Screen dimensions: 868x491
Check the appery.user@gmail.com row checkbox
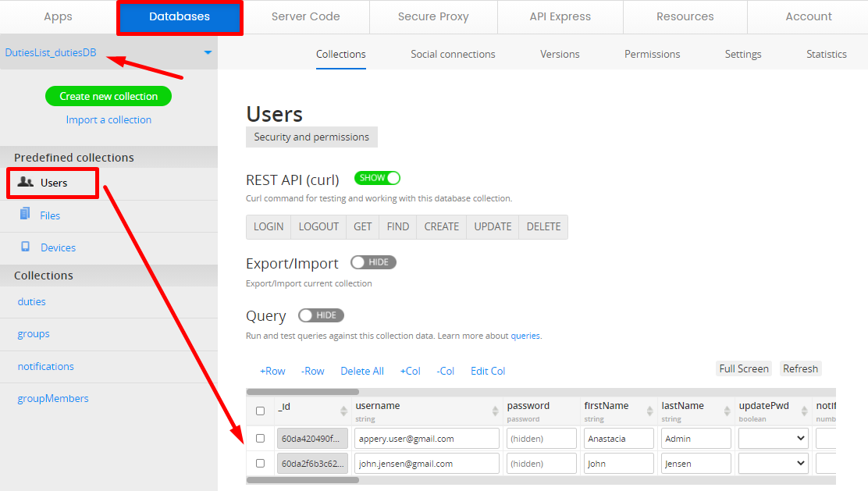click(x=260, y=439)
